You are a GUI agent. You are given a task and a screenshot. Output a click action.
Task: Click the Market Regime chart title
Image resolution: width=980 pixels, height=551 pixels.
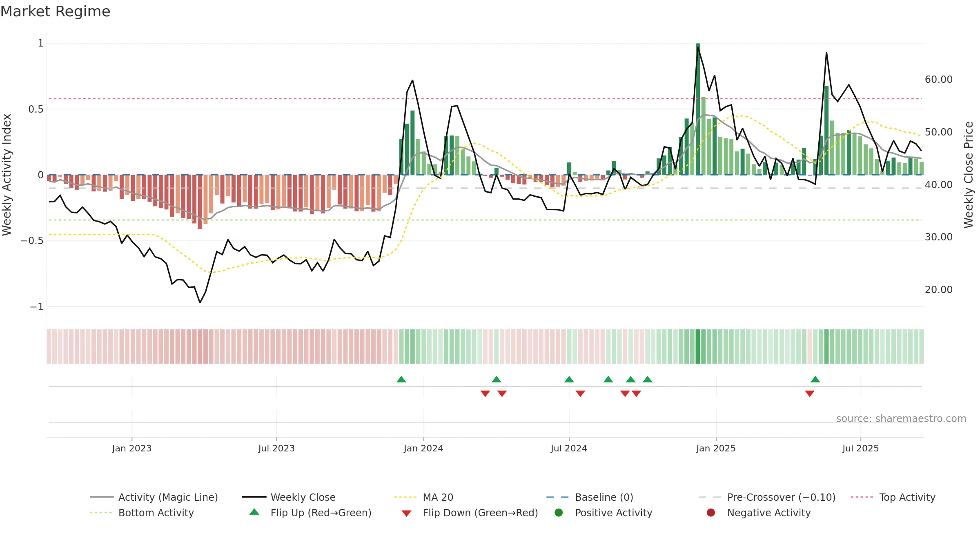56,11
